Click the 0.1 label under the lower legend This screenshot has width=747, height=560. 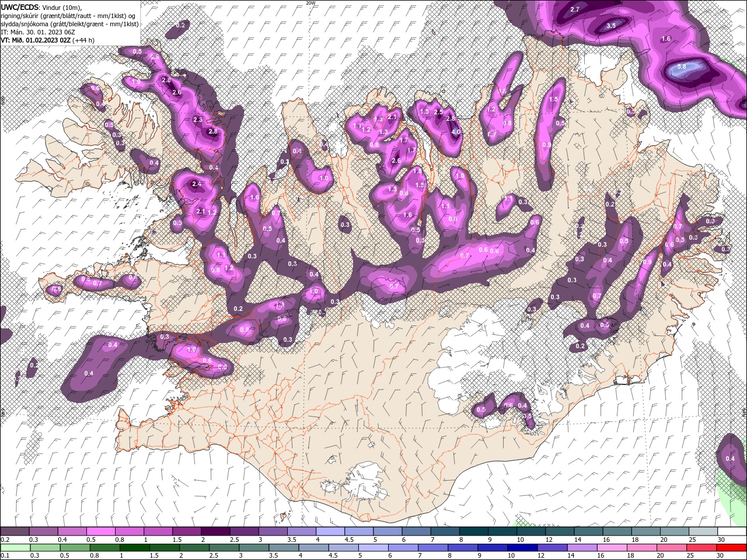coord(5,556)
